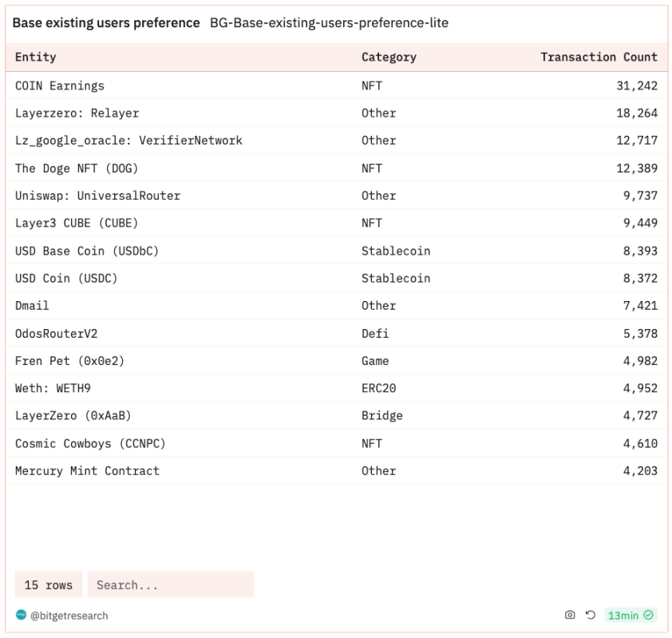Screen dimensions: 672x638
Task: Click the bitgetresearch avatar icon
Action: tap(21, 615)
